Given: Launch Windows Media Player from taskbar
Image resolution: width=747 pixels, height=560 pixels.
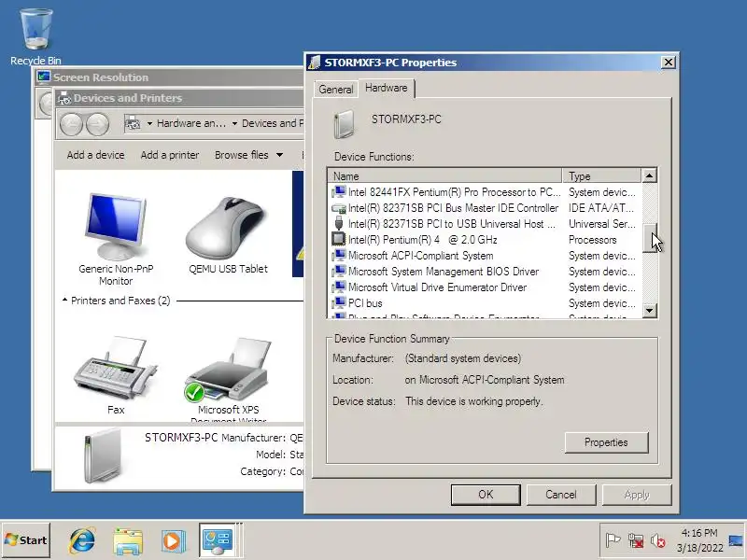Looking at the screenshot, I should [173, 540].
